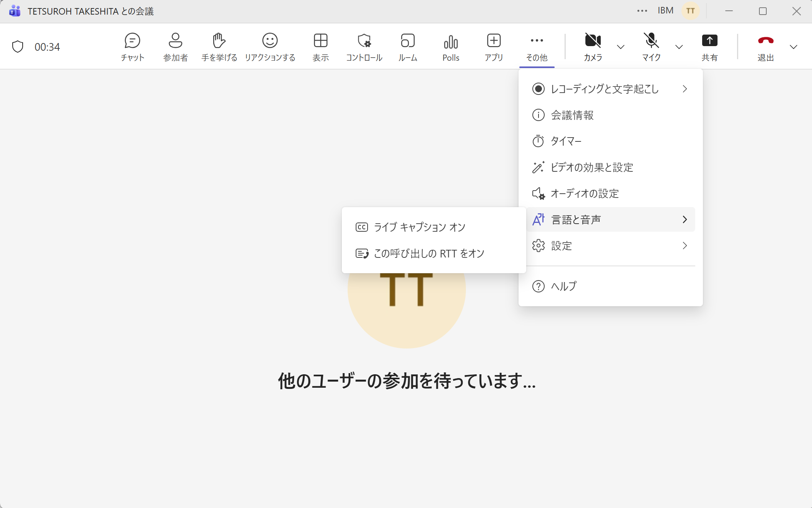This screenshot has width=812, height=508.
Task: Enable live captions
Action: click(x=419, y=227)
